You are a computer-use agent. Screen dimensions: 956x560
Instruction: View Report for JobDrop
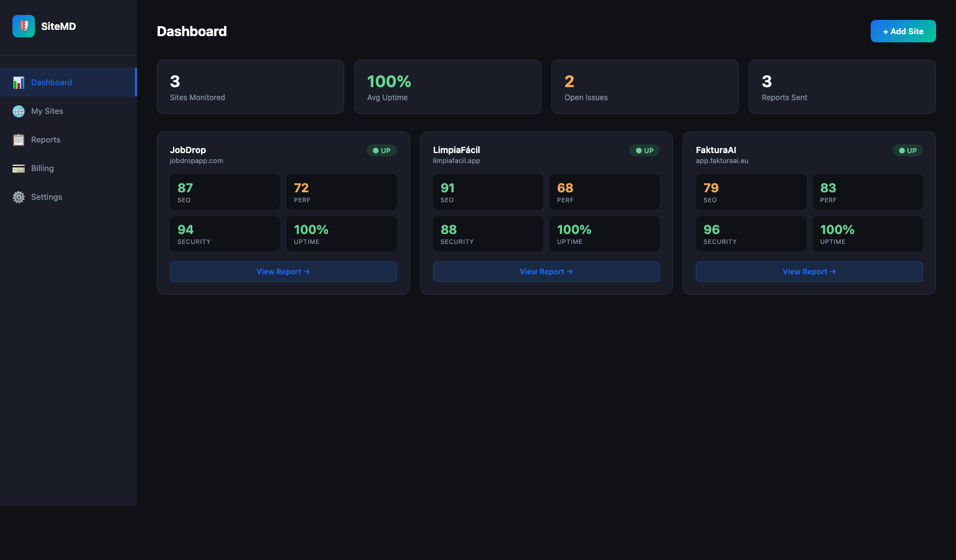(283, 271)
